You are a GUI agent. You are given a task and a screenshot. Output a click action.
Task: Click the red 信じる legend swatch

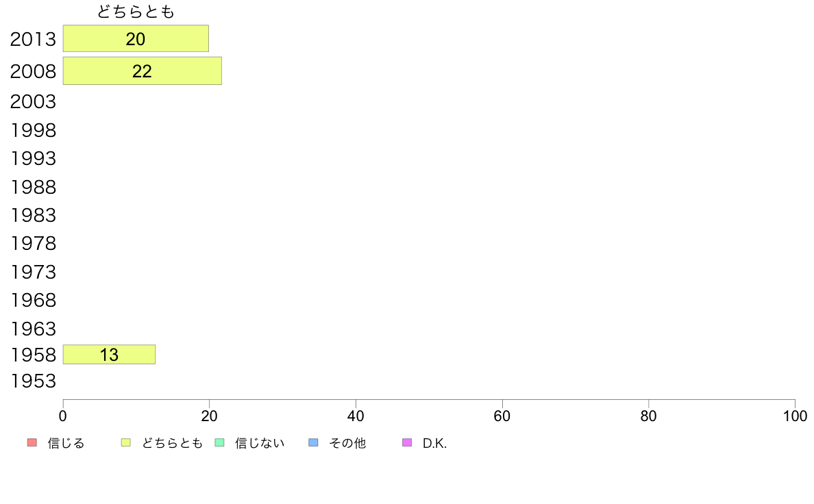pos(32,443)
